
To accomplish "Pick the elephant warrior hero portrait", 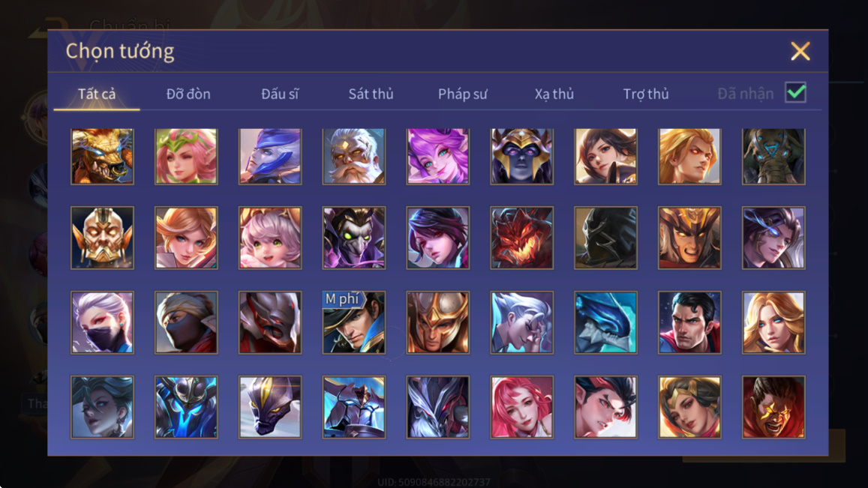I will [773, 156].
